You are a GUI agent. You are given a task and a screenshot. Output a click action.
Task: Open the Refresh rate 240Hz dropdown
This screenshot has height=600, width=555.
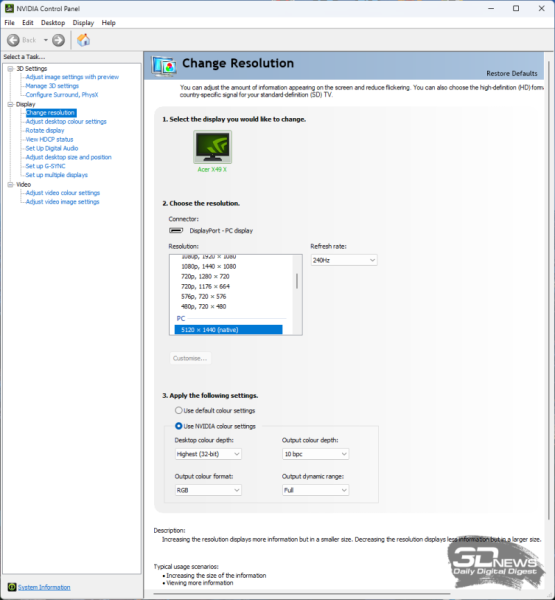pos(344,260)
